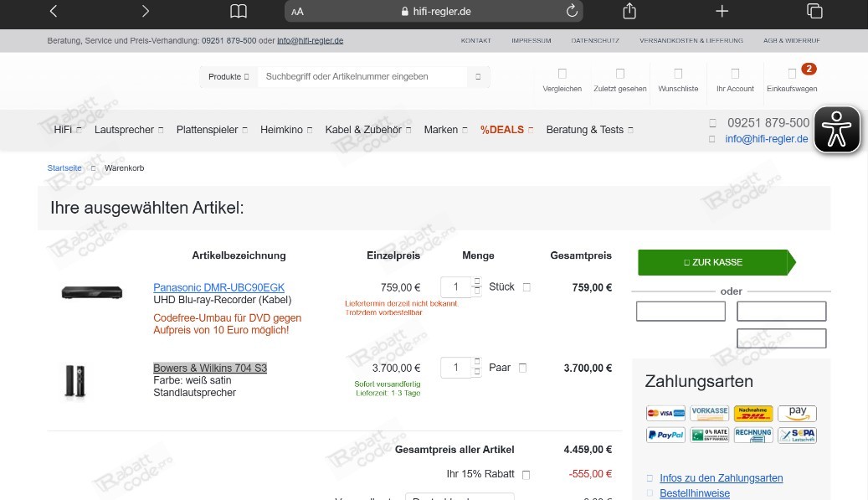Select the Rechnung payment icon
This screenshot has height=500, width=868.
point(752,435)
